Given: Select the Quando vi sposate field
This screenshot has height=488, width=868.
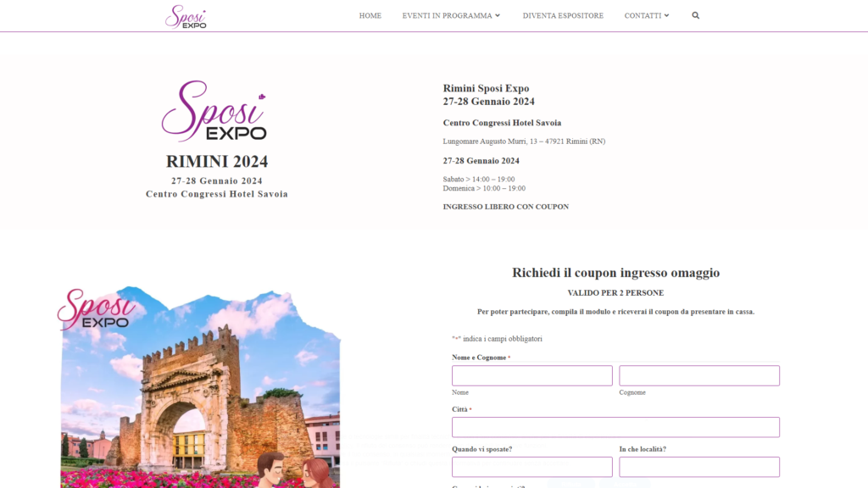Looking at the screenshot, I should pos(532,467).
